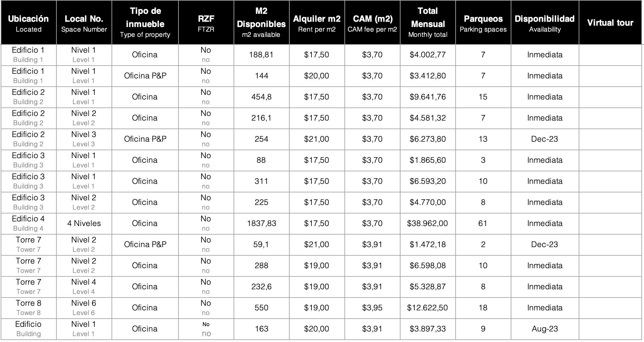Viewport: 644px width, 342px height.
Task: Select the Total Mensual header cell
Action: pos(428,23)
